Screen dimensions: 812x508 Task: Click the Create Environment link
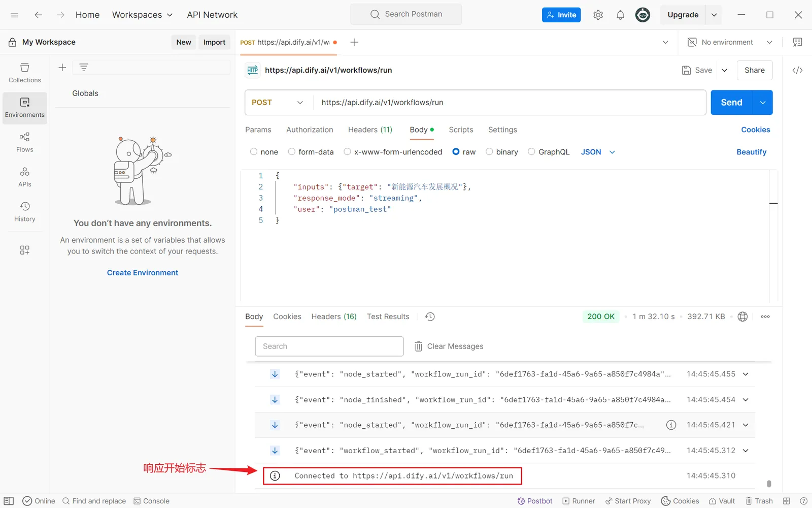pos(143,273)
